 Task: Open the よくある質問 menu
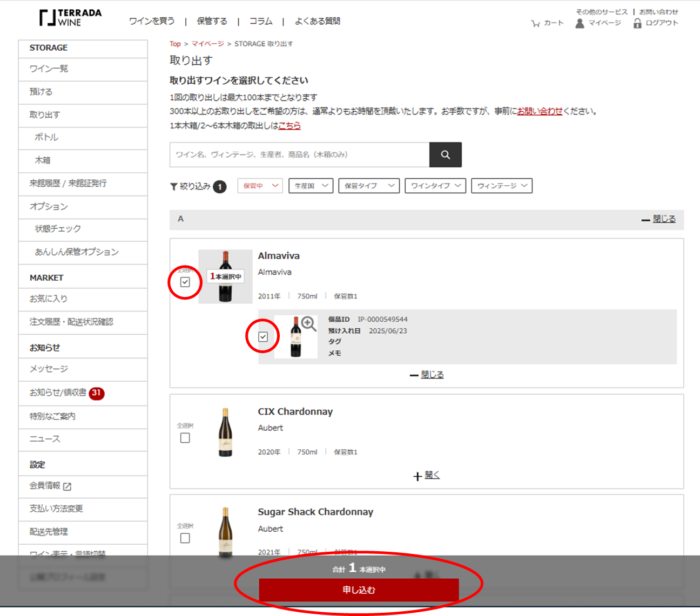318,21
